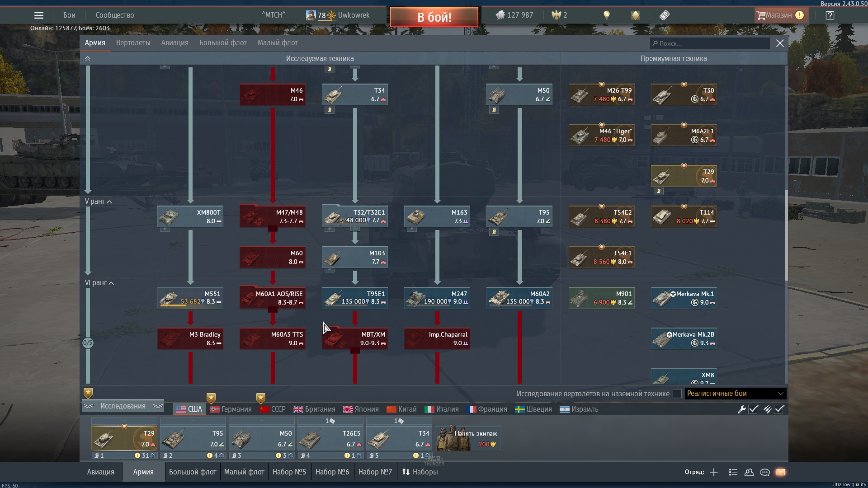The image size is (868, 488).
Task: Open the hamburger main menu
Action: [x=39, y=15]
